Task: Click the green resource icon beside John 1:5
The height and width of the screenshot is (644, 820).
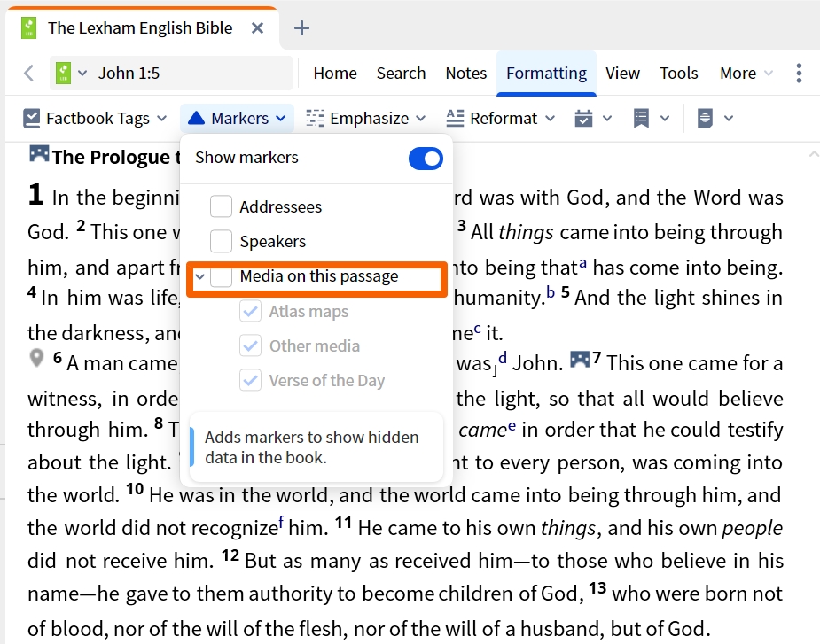Action: pos(63,74)
